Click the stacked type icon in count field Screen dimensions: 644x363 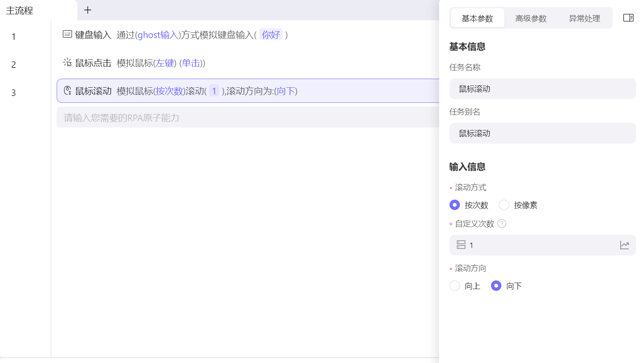click(461, 245)
